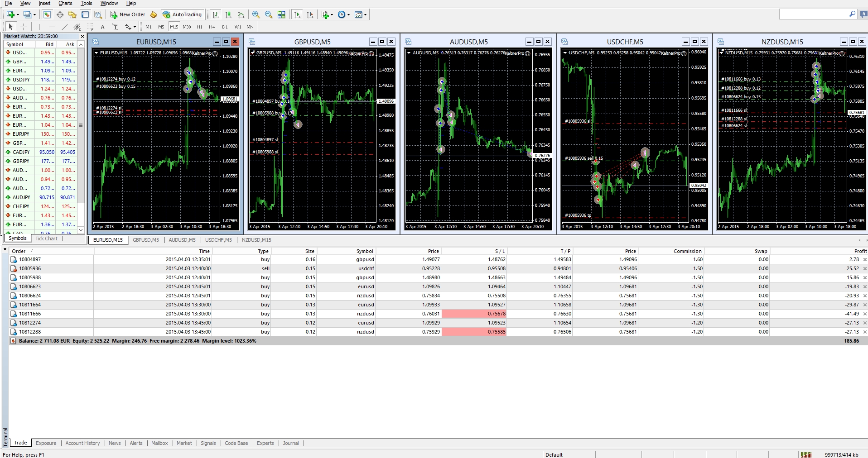Open the Charts menu
The height and width of the screenshot is (458, 868).
[65, 3]
